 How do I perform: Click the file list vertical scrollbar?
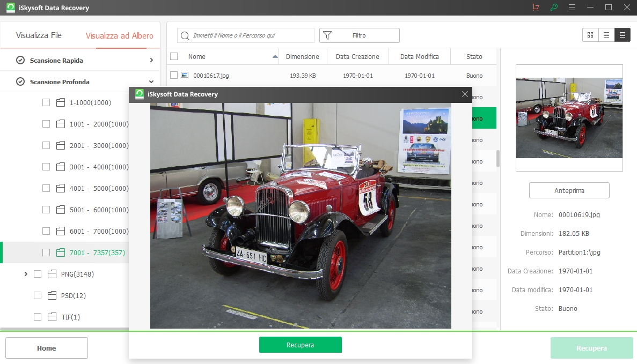click(498, 159)
